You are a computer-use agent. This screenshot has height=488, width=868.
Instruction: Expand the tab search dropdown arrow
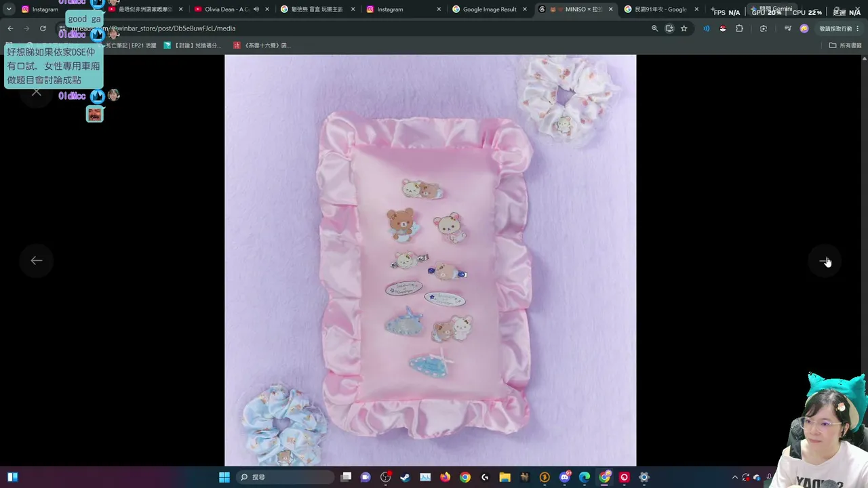pyautogui.click(x=9, y=9)
